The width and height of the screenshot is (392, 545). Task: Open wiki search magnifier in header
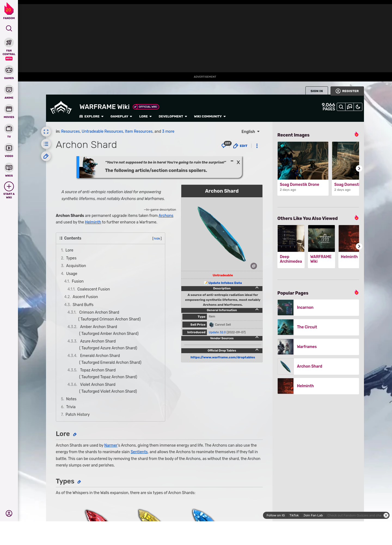coord(341,107)
